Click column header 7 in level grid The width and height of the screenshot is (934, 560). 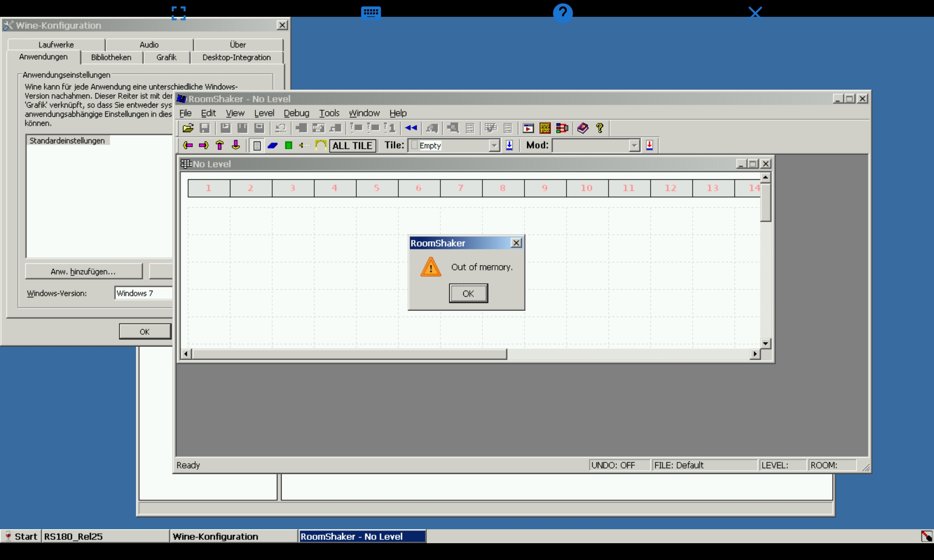click(x=461, y=188)
